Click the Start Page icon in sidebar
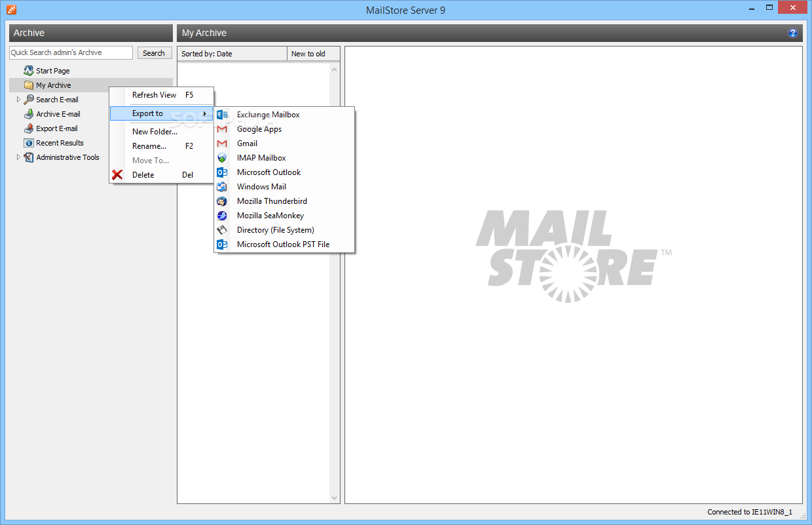This screenshot has height=525, width=812. click(x=29, y=71)
